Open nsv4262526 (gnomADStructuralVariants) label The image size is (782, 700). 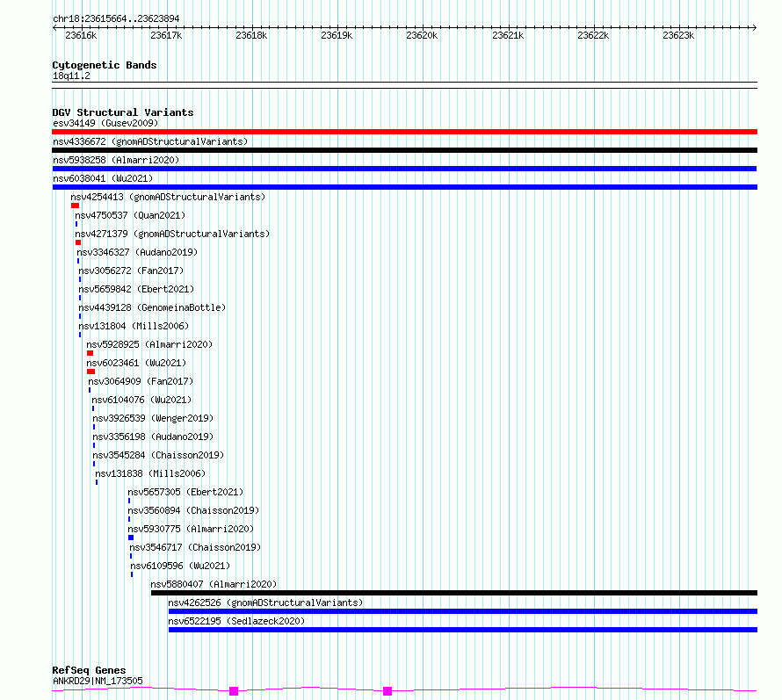(x=266, y=603)
